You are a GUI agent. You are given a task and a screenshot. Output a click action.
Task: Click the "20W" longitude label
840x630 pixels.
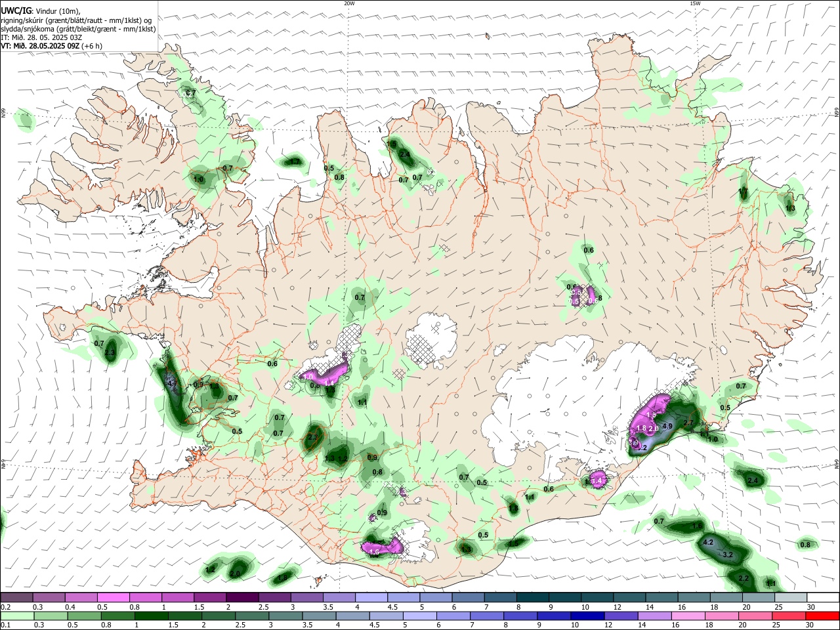point(349,3)
